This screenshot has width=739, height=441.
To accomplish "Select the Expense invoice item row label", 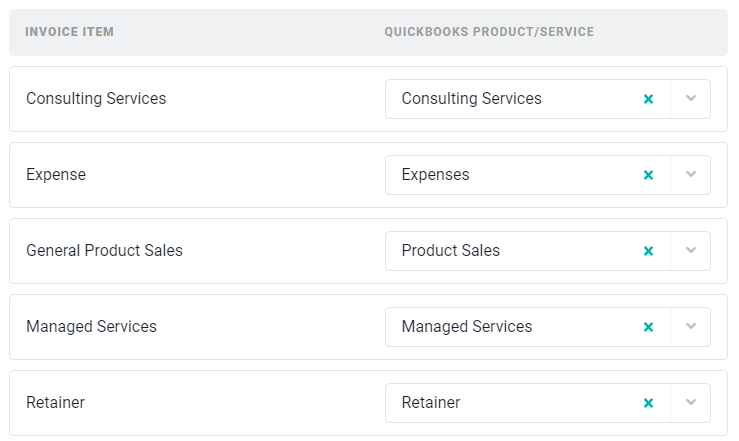I will tap(56, 175).
